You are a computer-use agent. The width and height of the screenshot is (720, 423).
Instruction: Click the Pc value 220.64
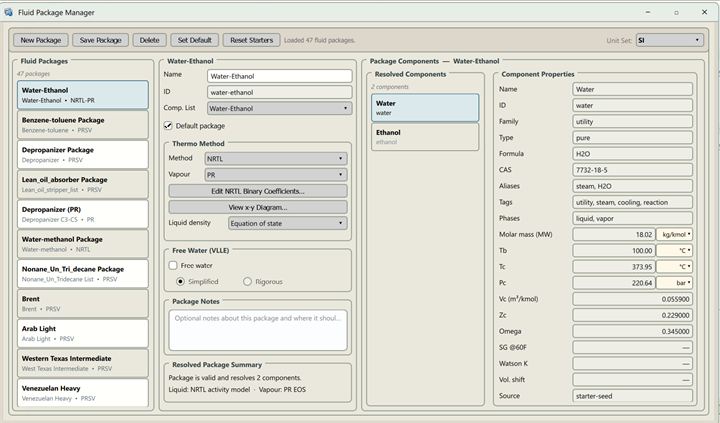[x=613, y=283]
